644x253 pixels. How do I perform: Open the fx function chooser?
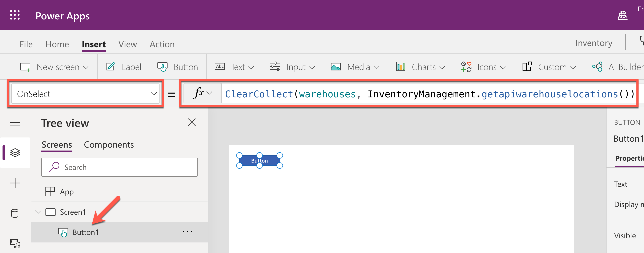202,93
